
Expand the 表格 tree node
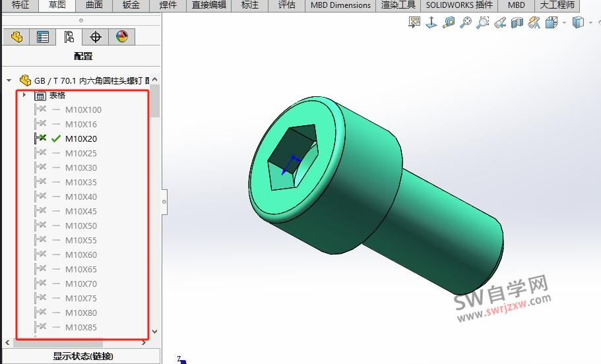[x=24, y=95]
